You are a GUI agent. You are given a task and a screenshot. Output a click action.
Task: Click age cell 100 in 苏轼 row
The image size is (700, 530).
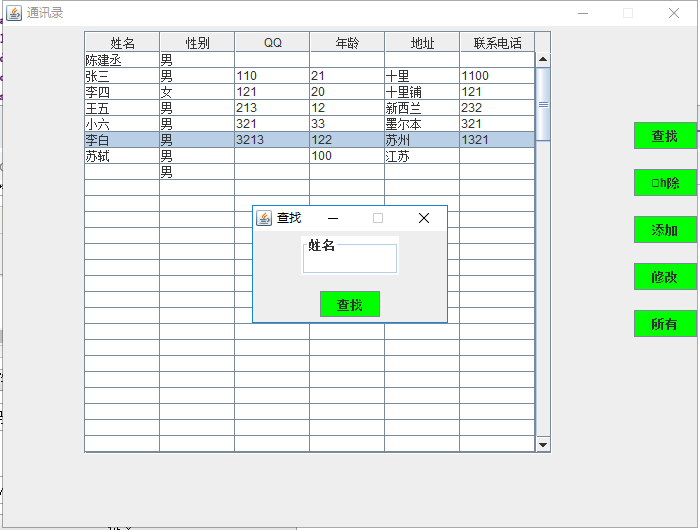pos(347,156)
